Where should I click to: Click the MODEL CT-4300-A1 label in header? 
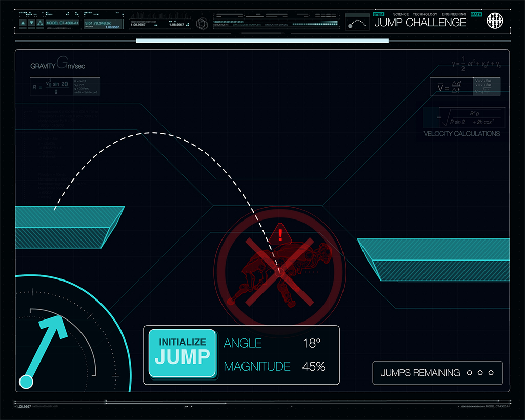click(x=62, y=23)
